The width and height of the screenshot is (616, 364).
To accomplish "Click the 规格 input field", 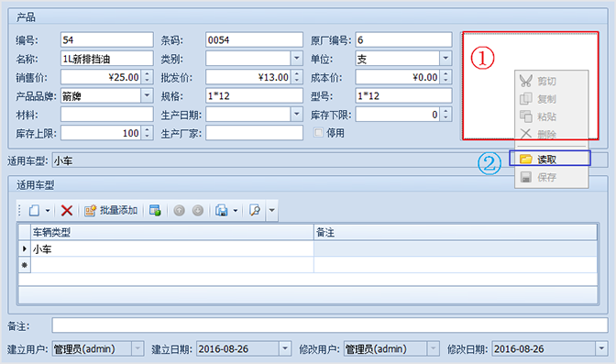I will [254, 95].
